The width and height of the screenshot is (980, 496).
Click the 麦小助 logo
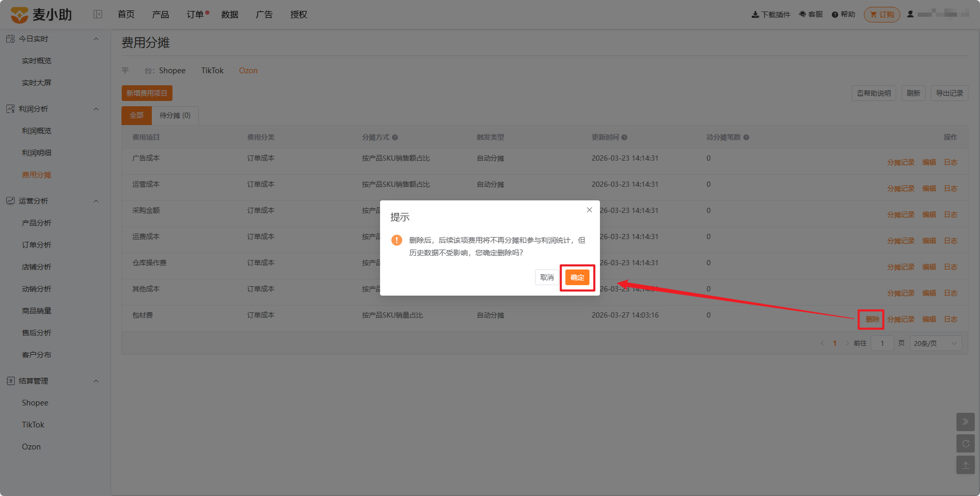(x=41, y=15)
